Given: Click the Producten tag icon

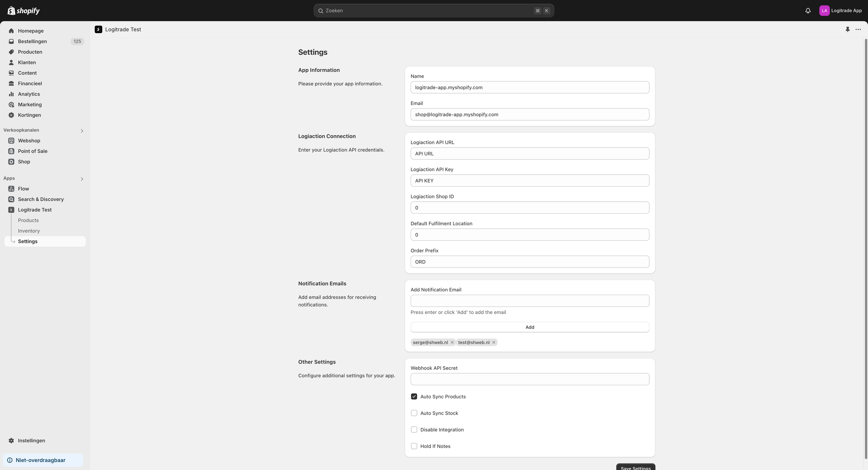Looking at the screenshot, I should [11, 52].
